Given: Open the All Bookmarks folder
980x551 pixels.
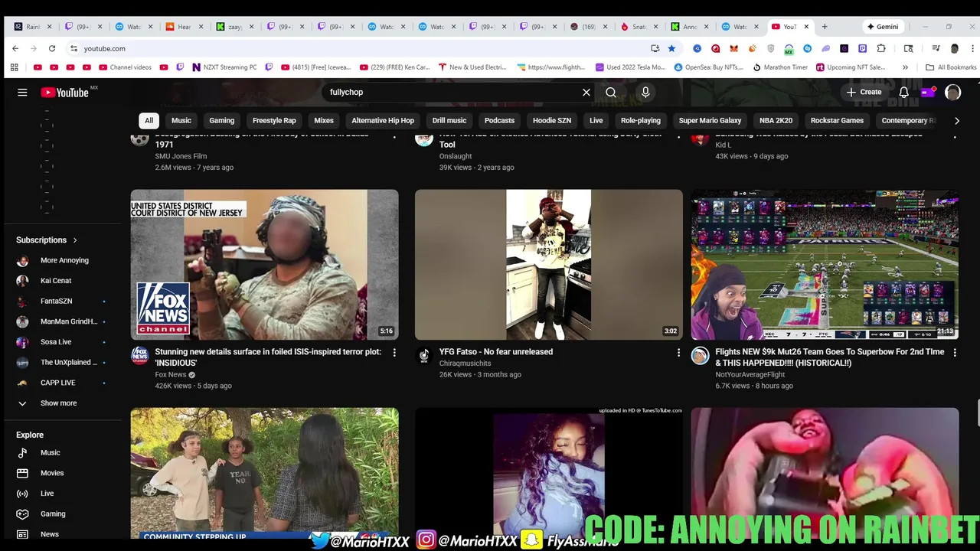Looking at the screenshot, I should click(x=951, y=67).
